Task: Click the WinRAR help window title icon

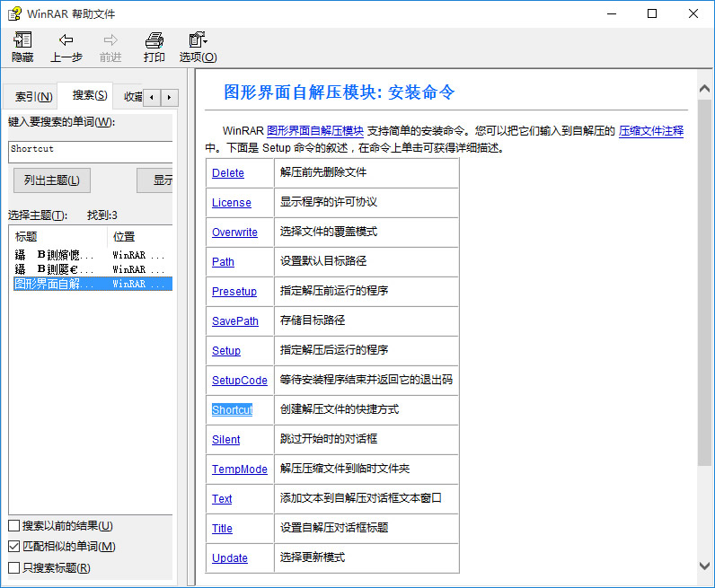Action: [14, 13]
